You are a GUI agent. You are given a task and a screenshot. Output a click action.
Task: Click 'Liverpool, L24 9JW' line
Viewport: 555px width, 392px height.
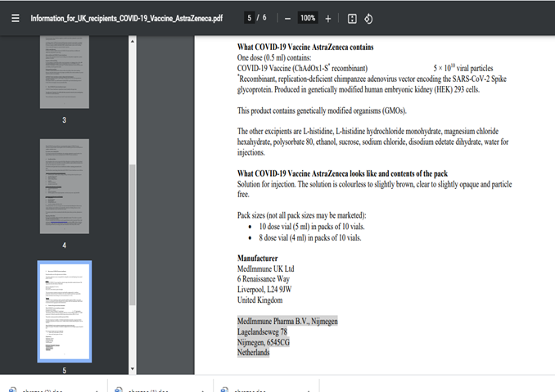tap(264, 290)
